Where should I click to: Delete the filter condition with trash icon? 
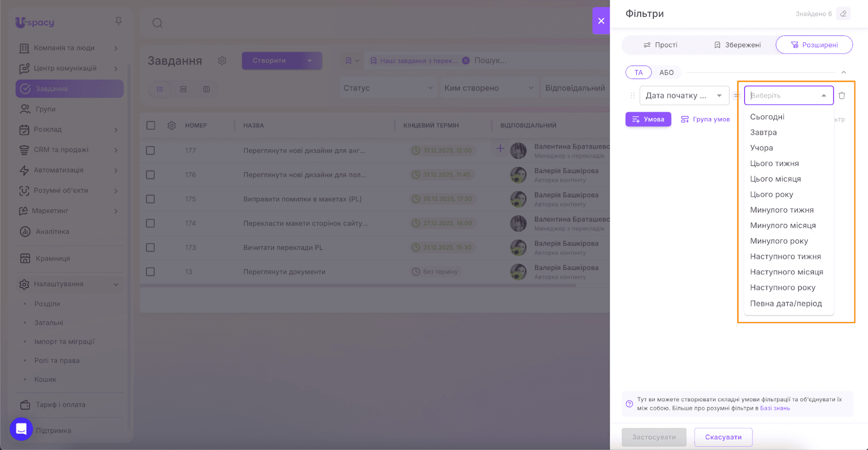click(842, 95)
